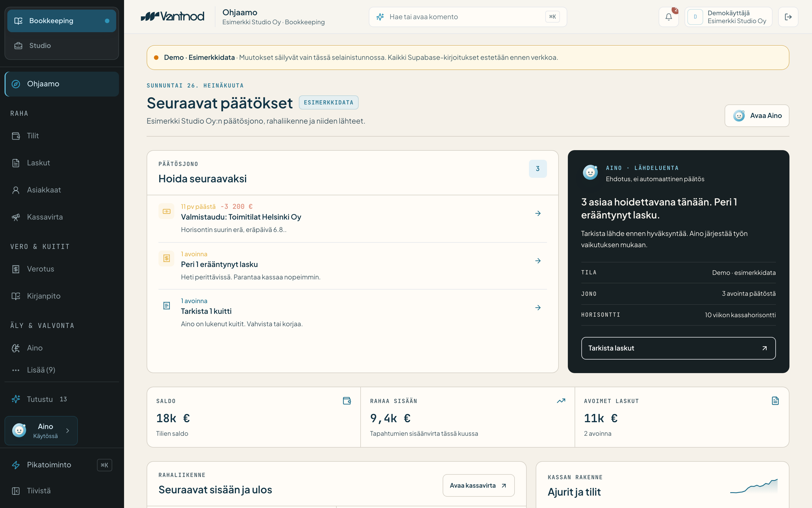Click '10 viikon kassahorisontti' text
The image size is (812, 508).
tap(740, 315)
